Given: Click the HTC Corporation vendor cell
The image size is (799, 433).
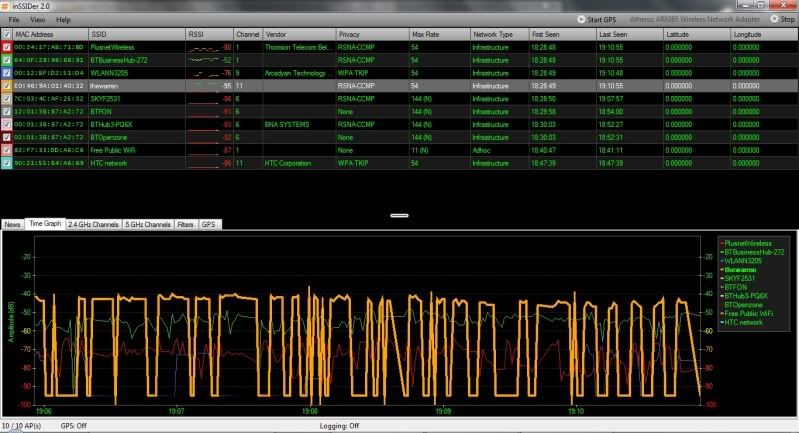Looking at the screenshot, I should [x=299, y=163].
